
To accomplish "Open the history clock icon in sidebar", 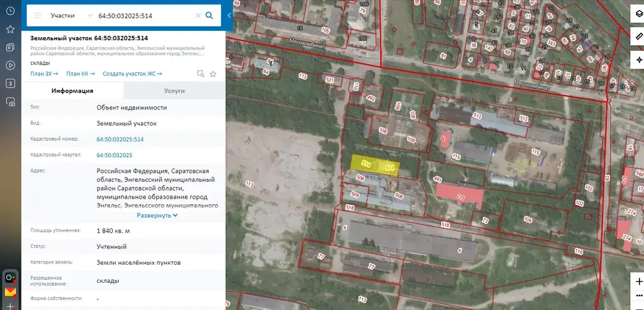I will pos(10,11).
